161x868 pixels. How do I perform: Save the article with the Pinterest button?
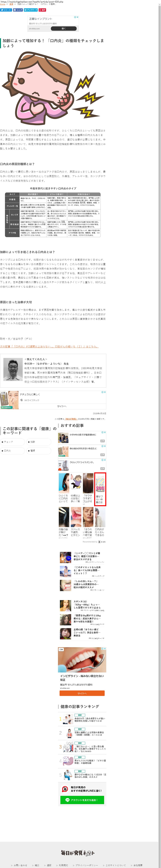click(42, 10)
